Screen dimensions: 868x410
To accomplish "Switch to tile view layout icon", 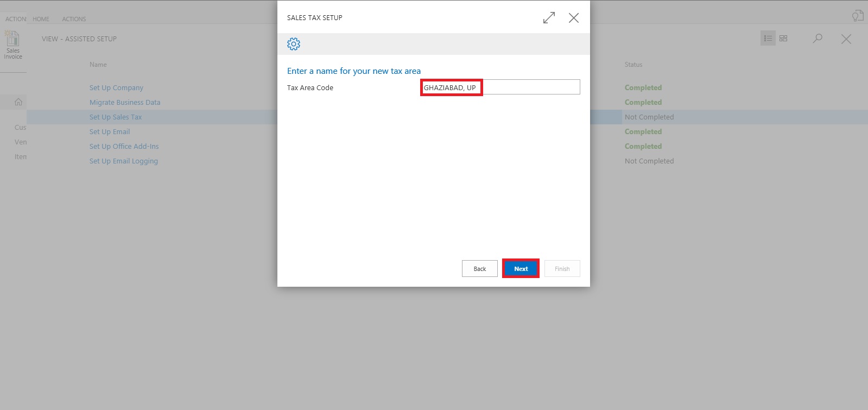I will pos(783,39).
